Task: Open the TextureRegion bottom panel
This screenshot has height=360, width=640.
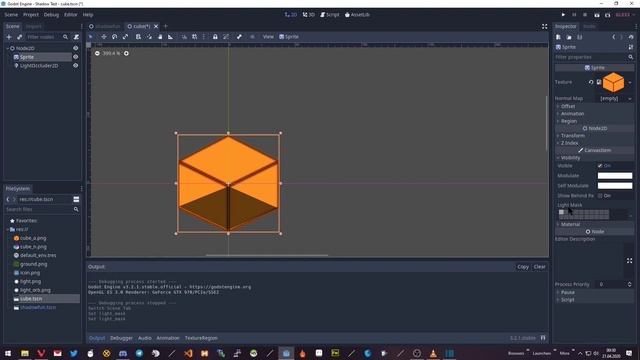Action: coord(201,338)
